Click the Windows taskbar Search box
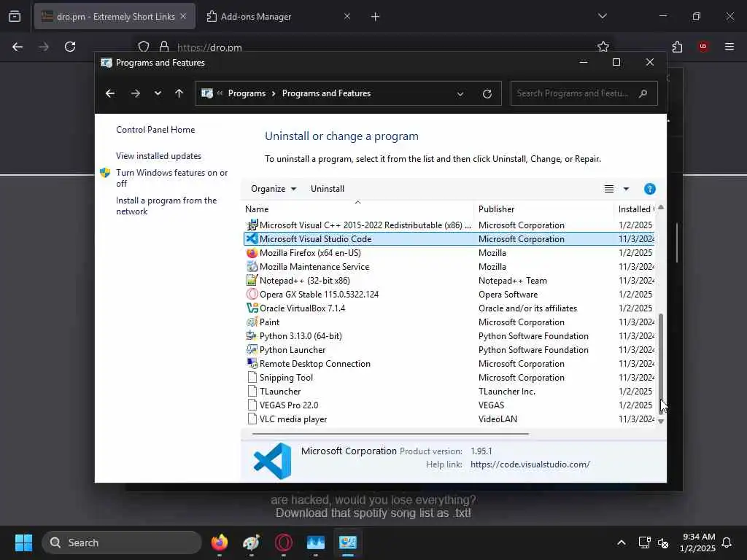The width and height of the screenshot is (747, 560). [122, 542]
